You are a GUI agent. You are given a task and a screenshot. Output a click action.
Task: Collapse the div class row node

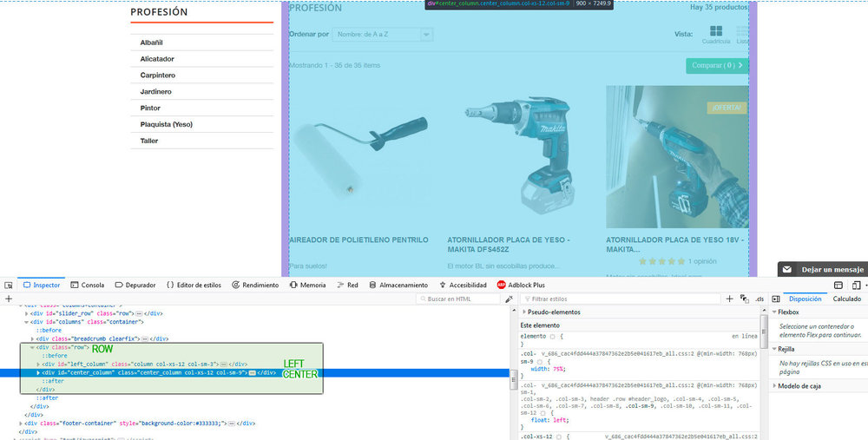(32, 347)
